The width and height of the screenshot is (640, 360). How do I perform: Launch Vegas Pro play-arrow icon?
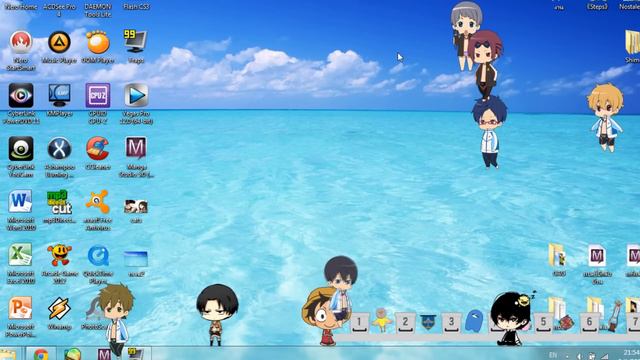136,96
